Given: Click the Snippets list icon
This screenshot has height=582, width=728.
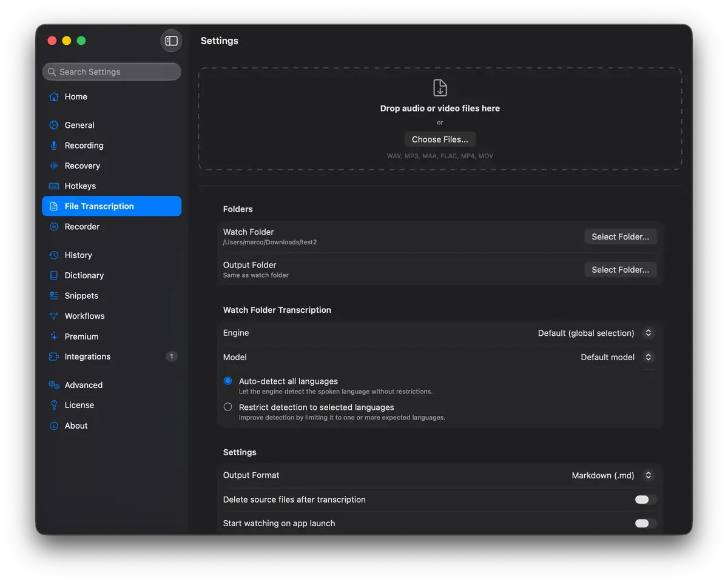Looking at the screenshot, I should (54, 296).
